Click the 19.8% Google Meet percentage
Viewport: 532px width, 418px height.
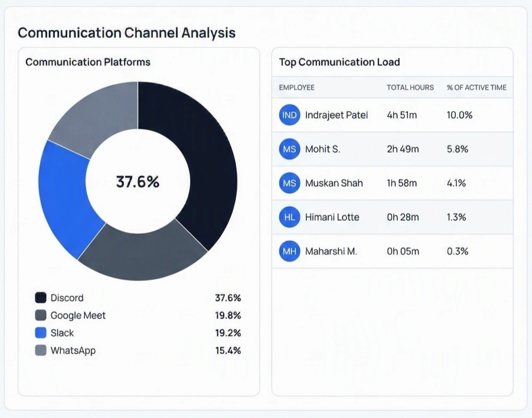[228, 315]
